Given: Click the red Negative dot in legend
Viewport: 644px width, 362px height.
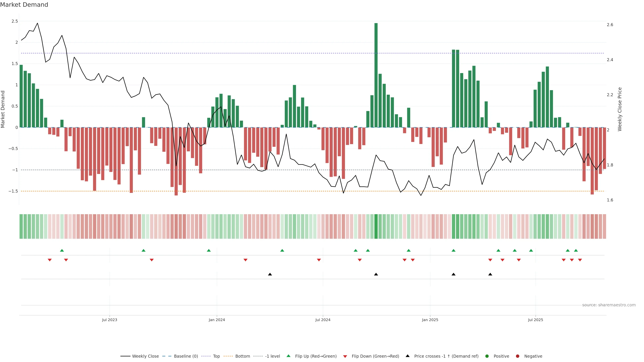Looking at the screenshot, I should 518,356.
